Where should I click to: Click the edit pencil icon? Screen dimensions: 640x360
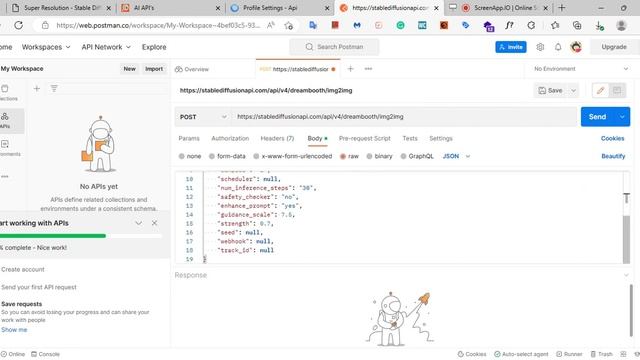[600, 90]
